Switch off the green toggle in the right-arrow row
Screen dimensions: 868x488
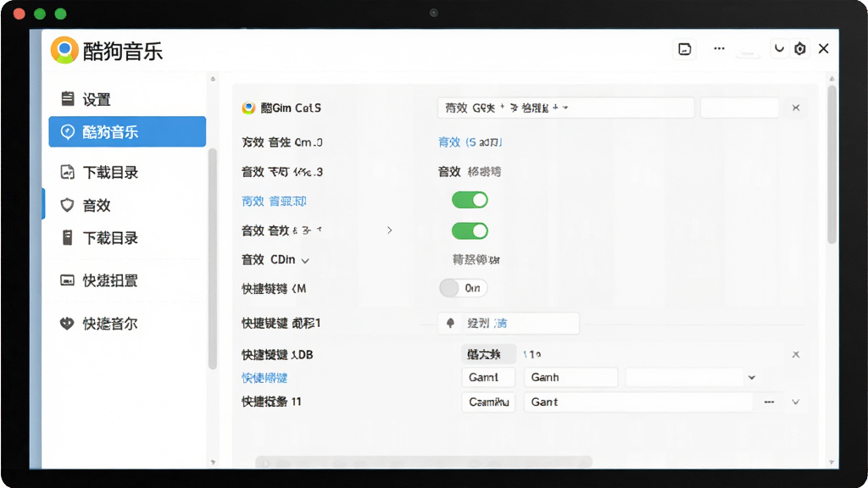click(x=470, y=230)
